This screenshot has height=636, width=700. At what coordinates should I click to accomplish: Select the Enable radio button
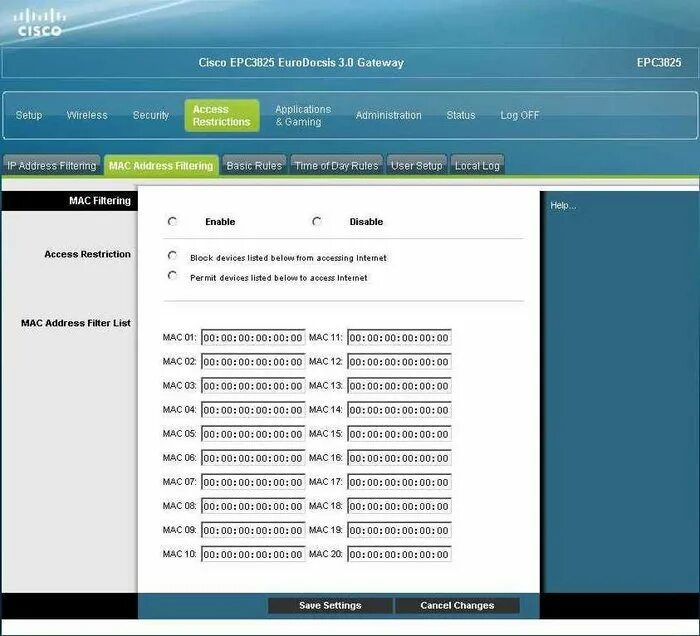(173, 221)
